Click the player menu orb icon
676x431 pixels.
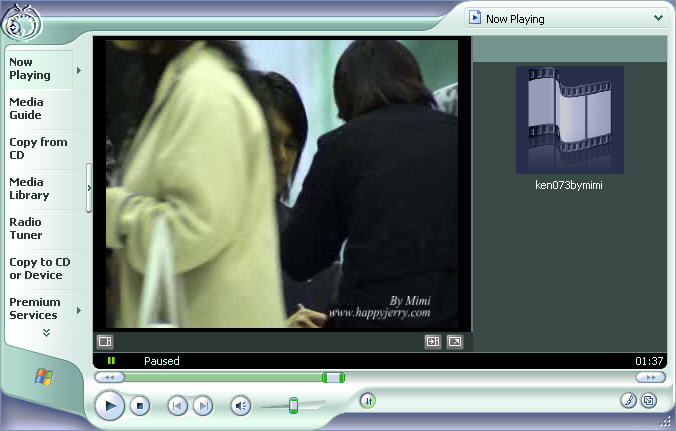click(22, 25)
